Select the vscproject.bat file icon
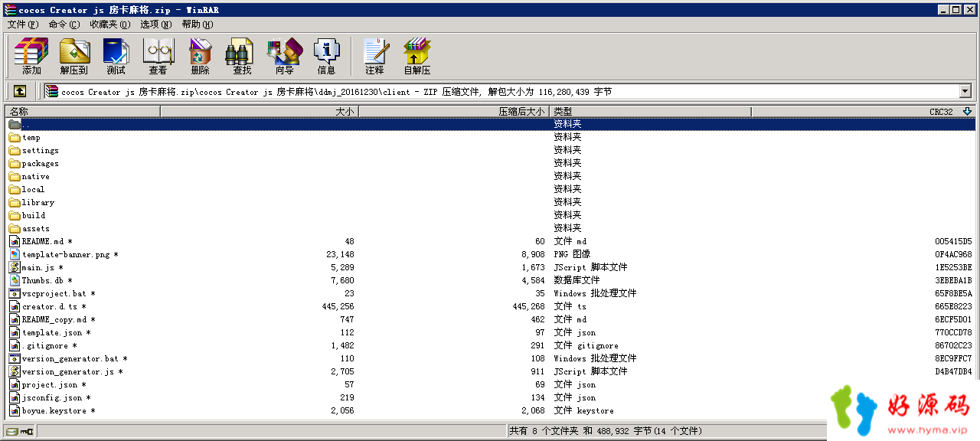Image resolution: width=980 pixels, height=441 pixels. pos(15,294)
